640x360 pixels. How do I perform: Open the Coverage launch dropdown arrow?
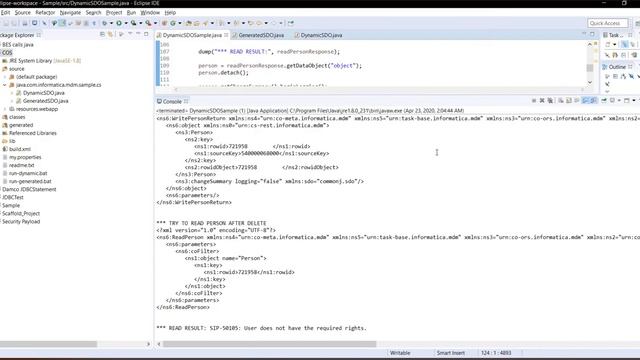[140, 23]
